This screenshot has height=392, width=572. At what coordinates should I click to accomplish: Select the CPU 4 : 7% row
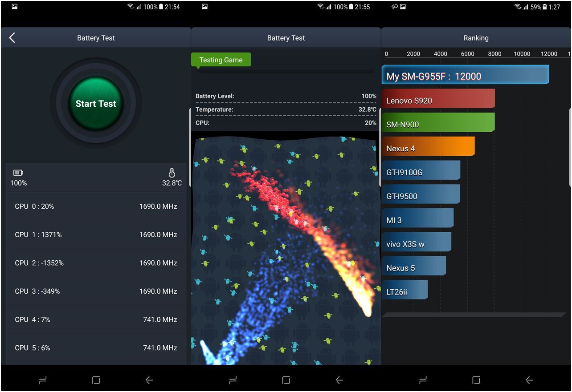click(x=96, y=319)
